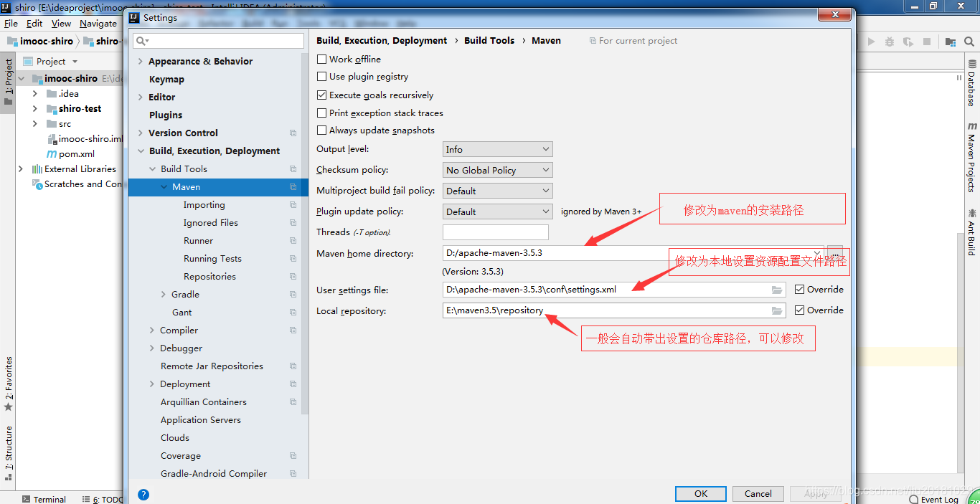Open Database side panel tab

click(971, 84)
